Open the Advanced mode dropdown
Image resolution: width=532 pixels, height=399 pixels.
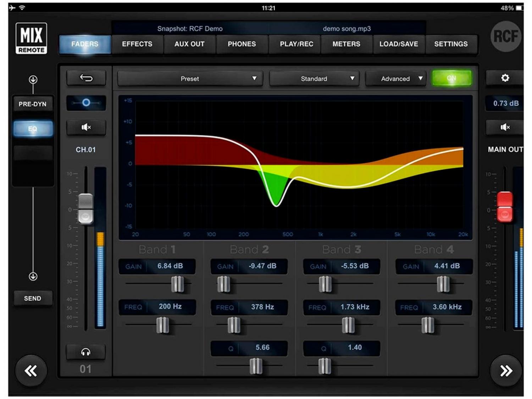pos(395,79)
